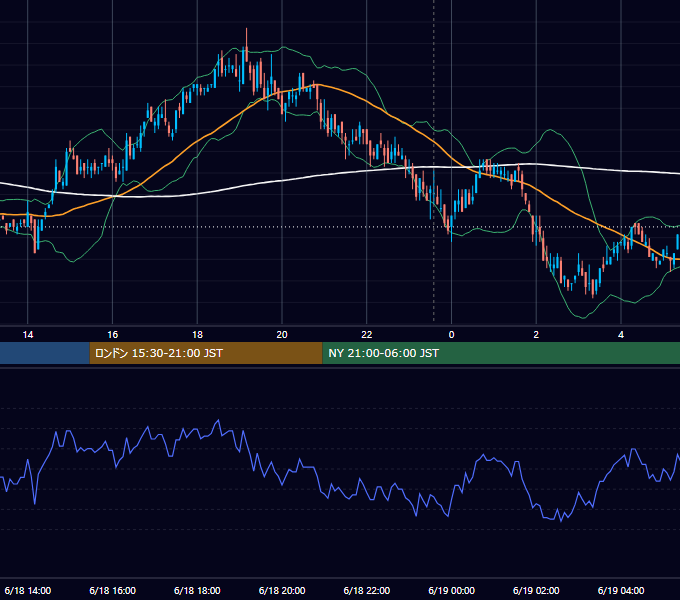Click the hour label 0 on price chart axis
The height and width of the screenshot is (600, 680).
(451, 335)
